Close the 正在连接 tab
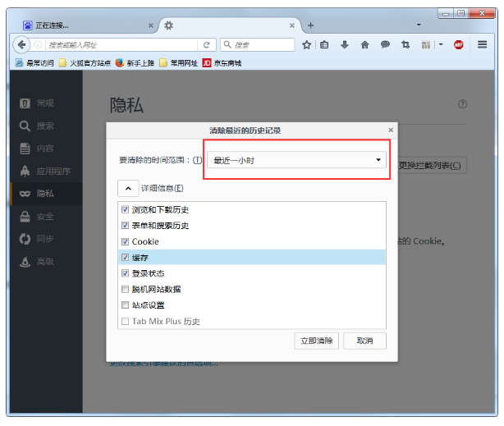504x426 pixels. 151,25
